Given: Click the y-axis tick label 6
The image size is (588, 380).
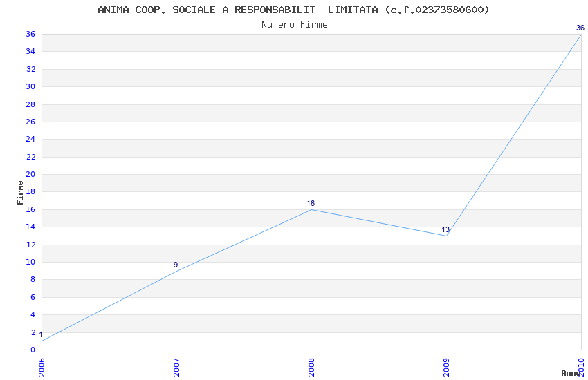Looking at the screenshot, I should click(x=33, y=297).
